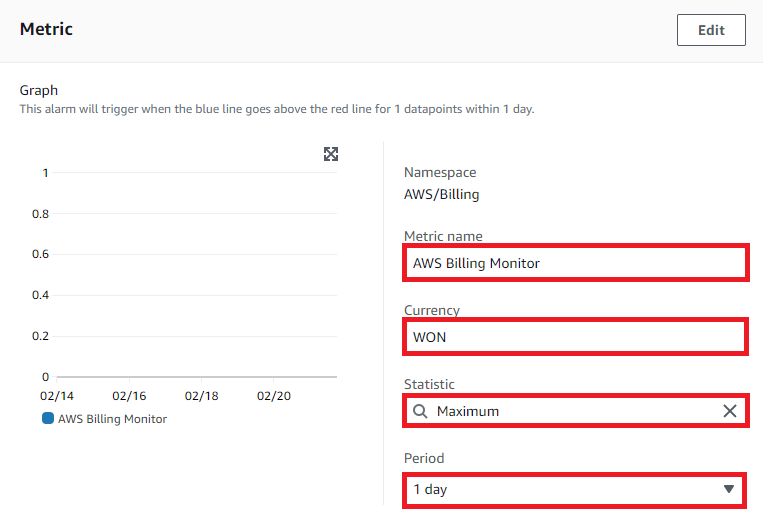
Task: Click the Currency input field
Action: [575, 337]
